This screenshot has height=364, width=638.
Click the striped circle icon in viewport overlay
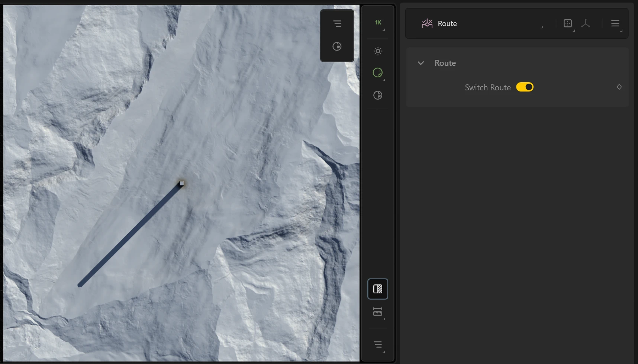(x=337, y=46)
